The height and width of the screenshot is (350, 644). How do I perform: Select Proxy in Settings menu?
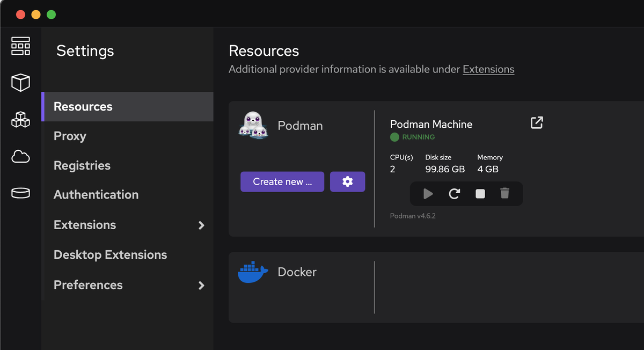click(x=70, y=136)
